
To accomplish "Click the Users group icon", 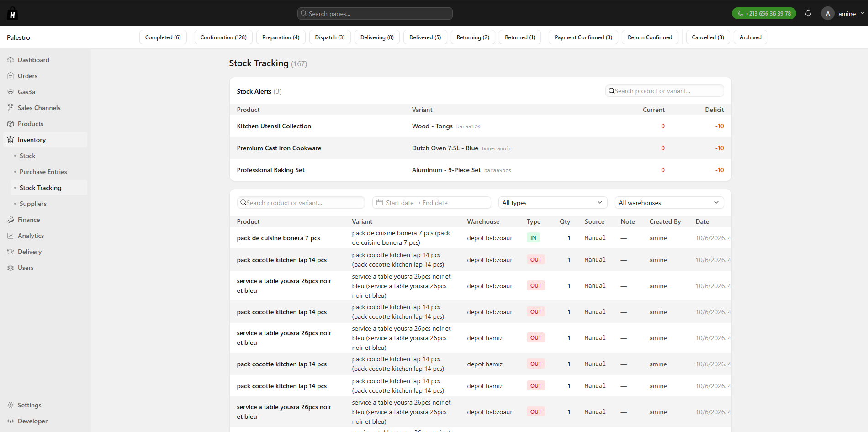I will 11,268.
